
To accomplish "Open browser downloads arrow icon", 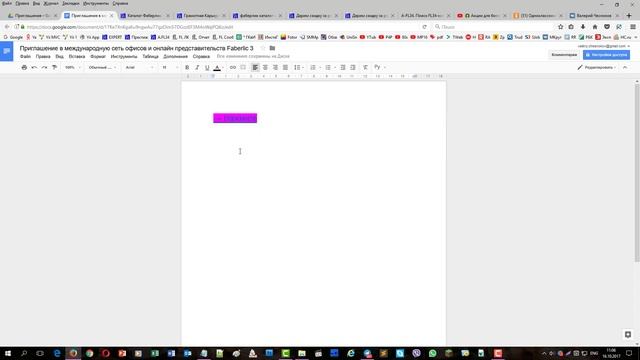I will pyautogui.click(x=583, y=27).
